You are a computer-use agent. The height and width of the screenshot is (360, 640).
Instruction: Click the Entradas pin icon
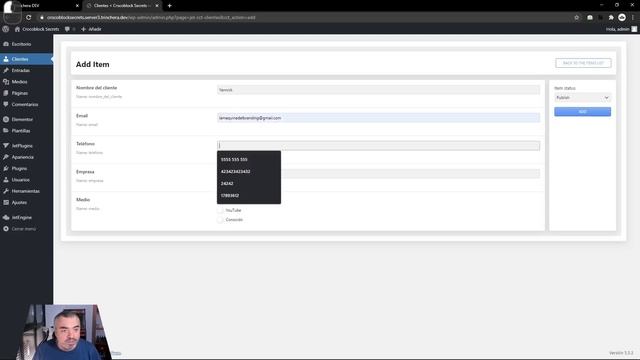[6, 71]
